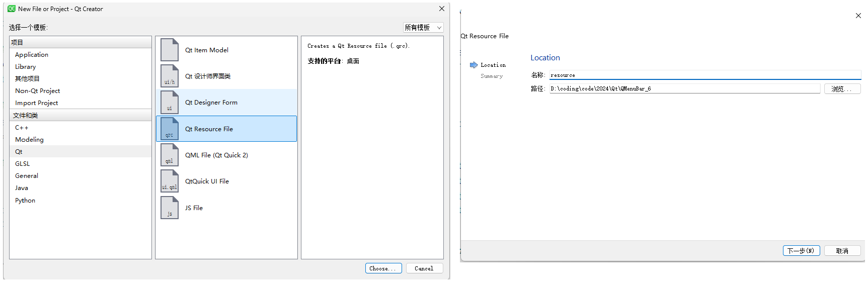Click Qt Item Model template label
868x285 pixels.
207,50
